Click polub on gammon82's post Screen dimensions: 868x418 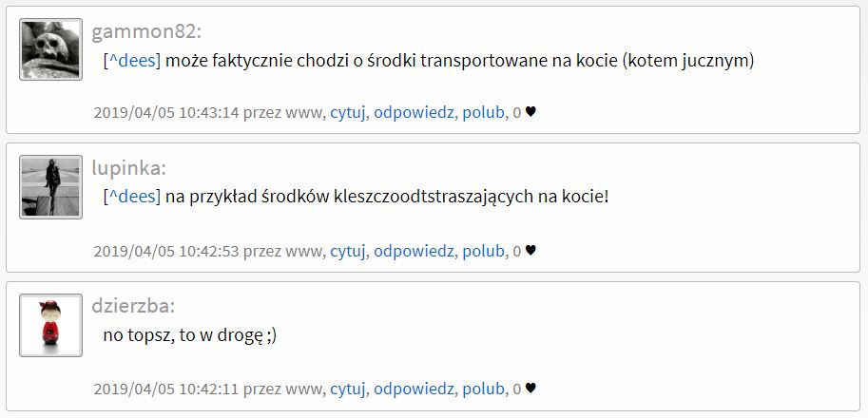483,113
